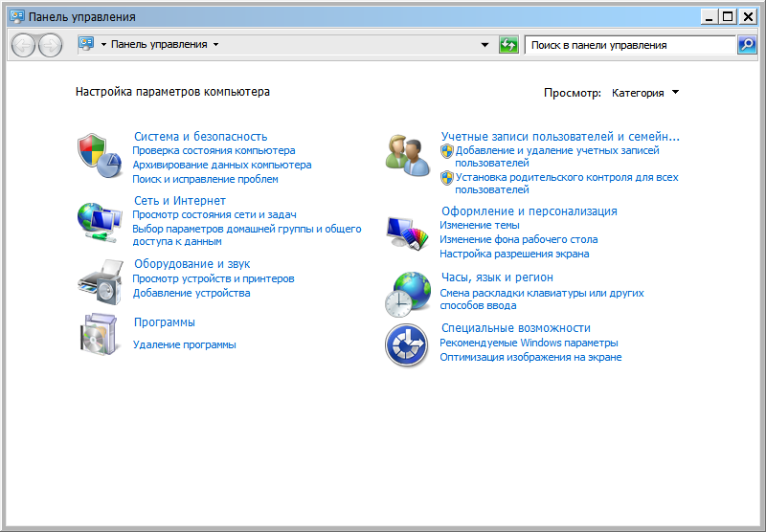Click the green refresh button icon
This screenshot has width=766, height=532.
508,45
